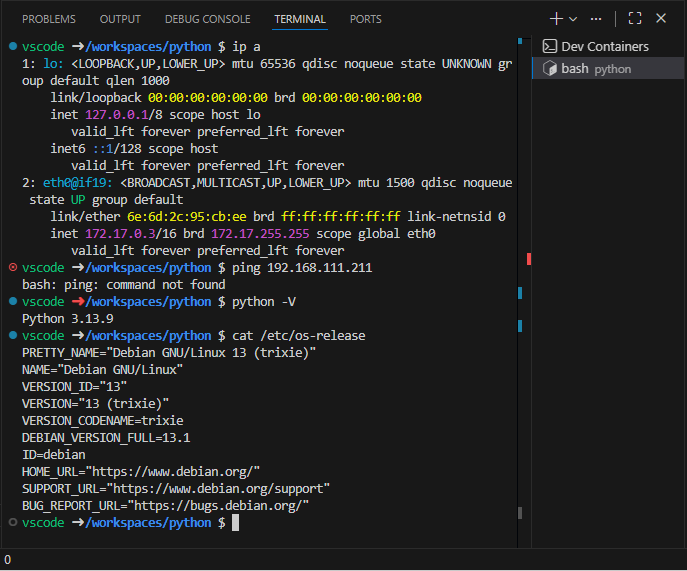
Task: Click the blue decoration beside python -V command
Action: (x=13, y=301)
